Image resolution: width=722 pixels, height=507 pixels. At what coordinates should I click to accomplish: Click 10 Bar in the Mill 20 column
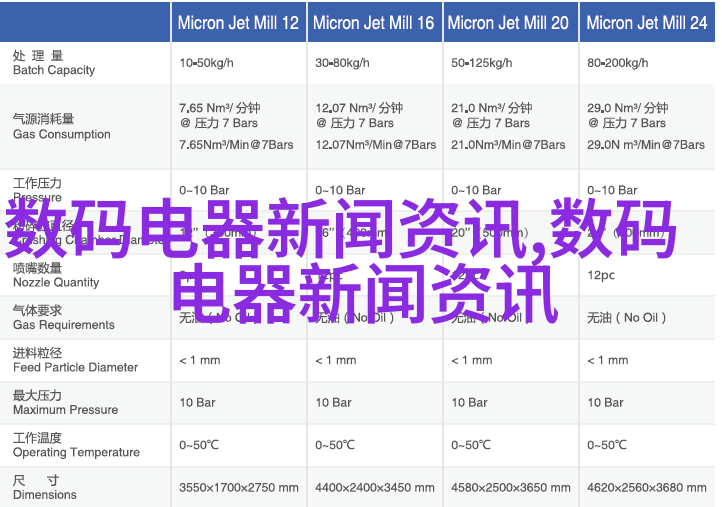(469, 403)
